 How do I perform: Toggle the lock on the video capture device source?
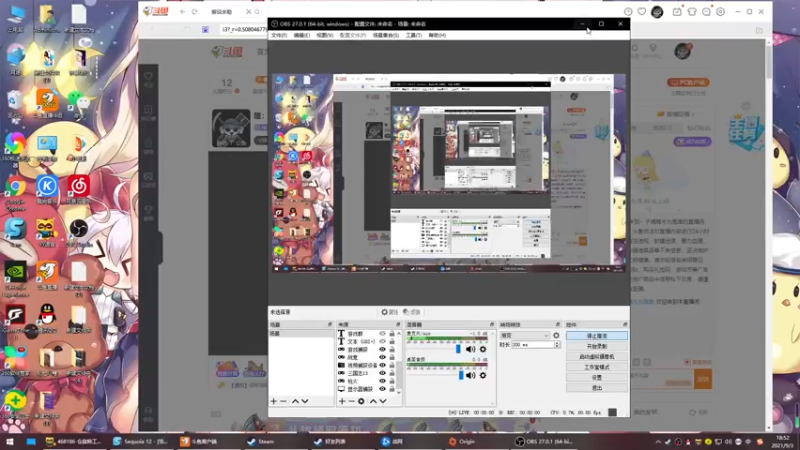point(392,365)
